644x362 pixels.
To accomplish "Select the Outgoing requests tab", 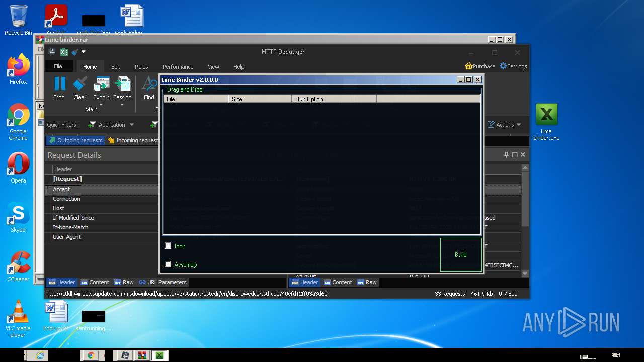I will 75,140.
